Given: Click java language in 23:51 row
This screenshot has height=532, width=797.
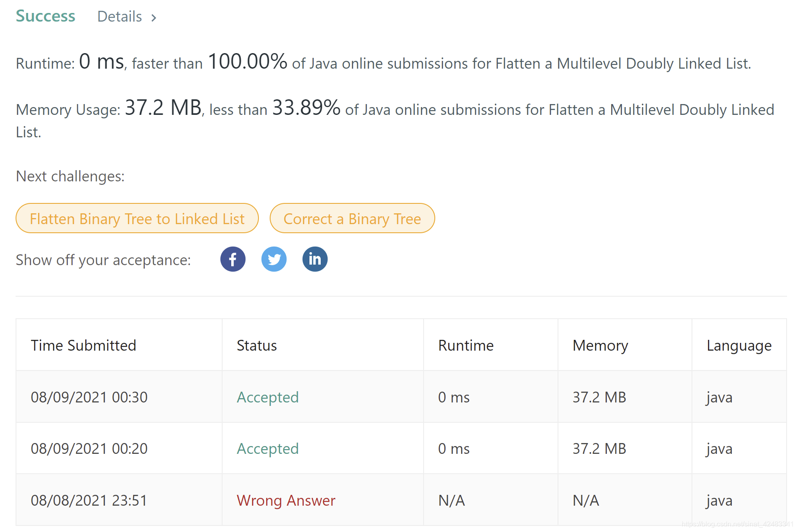Looking at the screenshot, I should [720, 500].
